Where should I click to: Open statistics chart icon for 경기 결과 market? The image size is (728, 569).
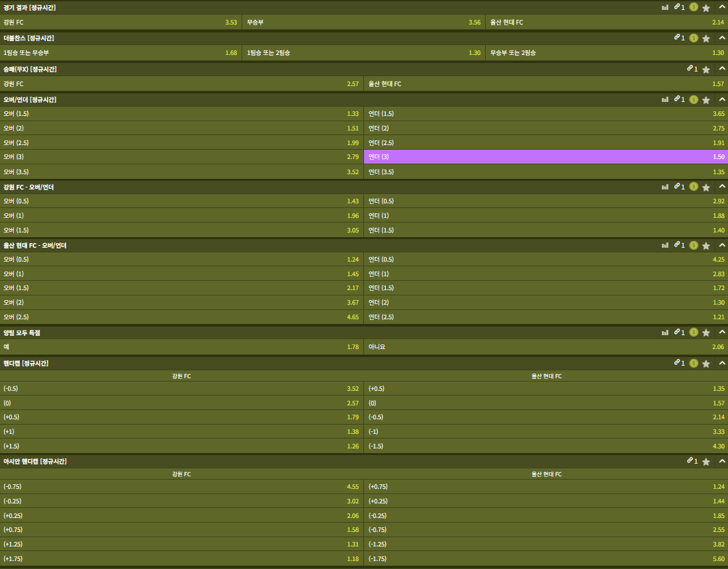pyautogui.click(x=664, y=7)
